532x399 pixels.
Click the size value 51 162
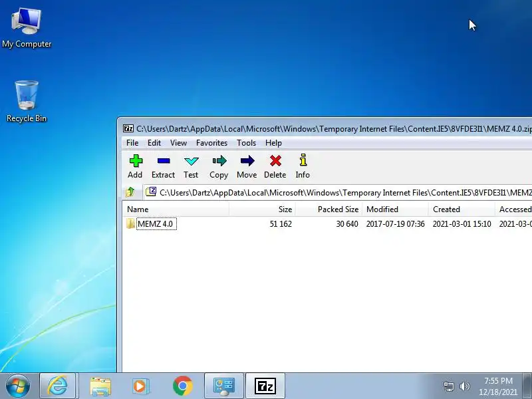click(281, 224)
